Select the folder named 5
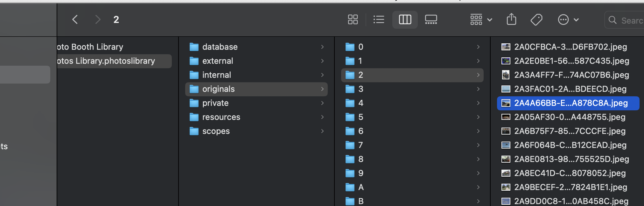Screen dimensions: 644x206 point(360,117)
